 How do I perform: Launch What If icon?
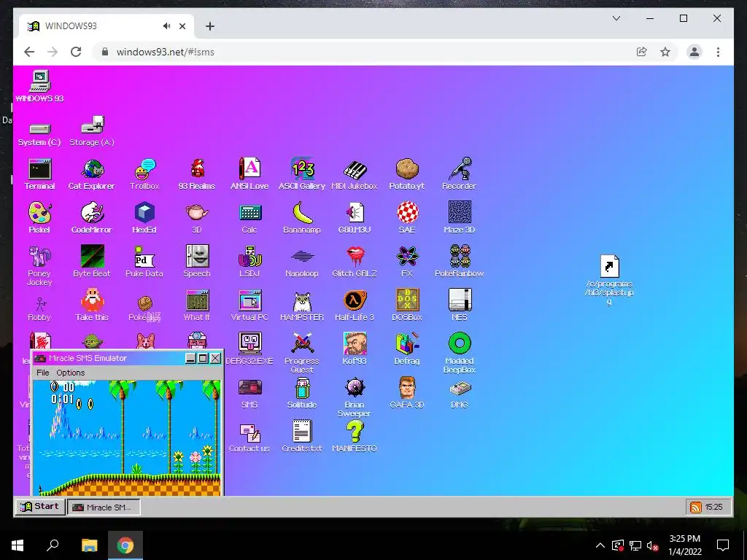coord(197,306)
